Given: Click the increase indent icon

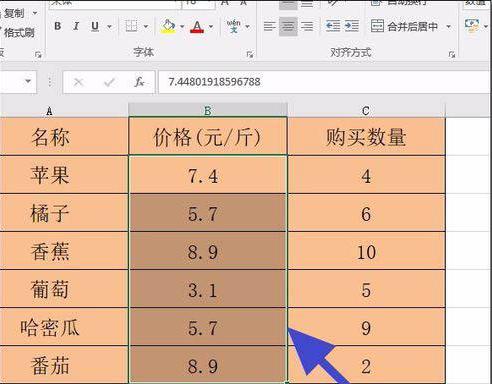Looking at the screenshot, I should click(x=352, y=26).
